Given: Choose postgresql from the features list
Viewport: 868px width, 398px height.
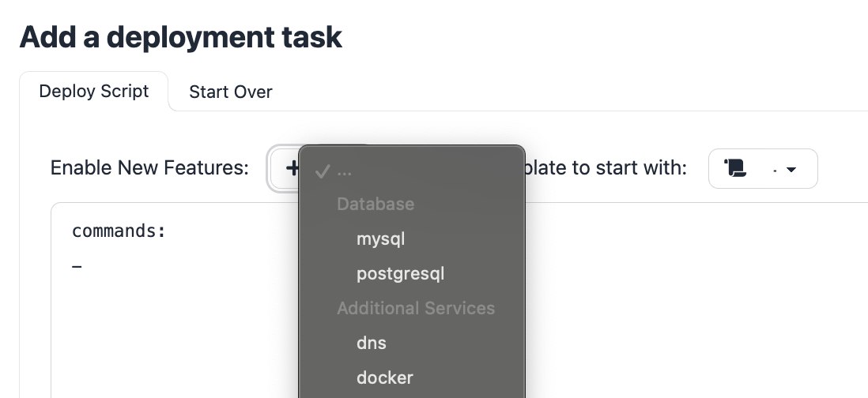Looking at the screenshot, I should coord(401,273).
